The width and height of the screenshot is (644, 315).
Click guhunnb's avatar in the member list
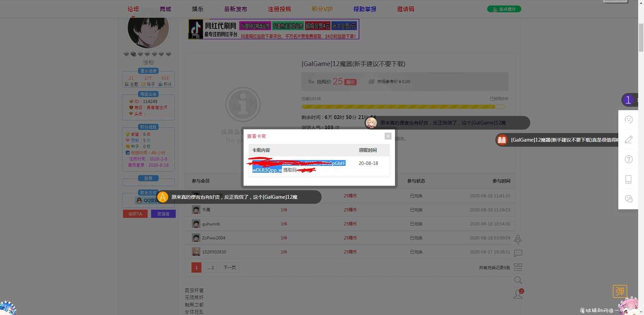196,224
